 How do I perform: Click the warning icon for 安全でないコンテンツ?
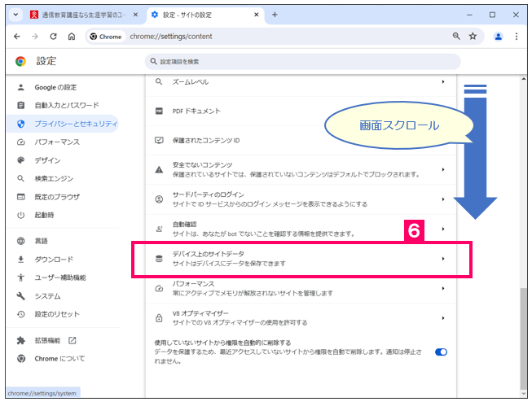(159, 170)
